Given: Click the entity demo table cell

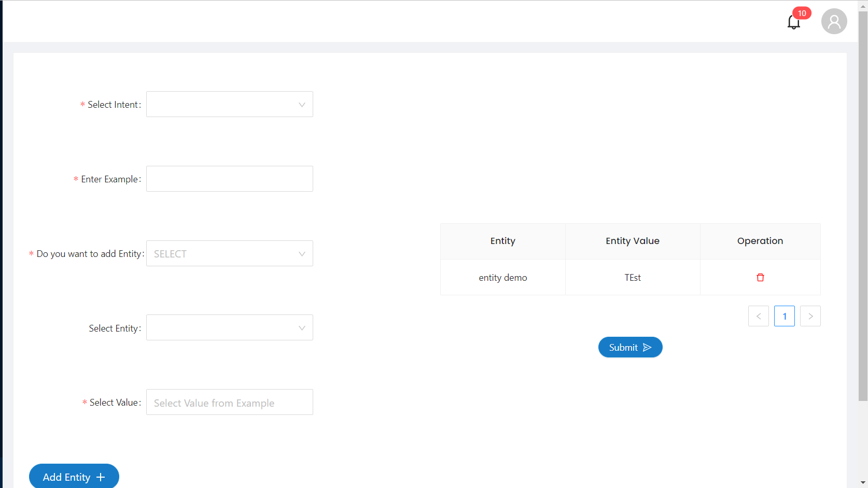Looking at the screenshot, I should [x=503, y=278].
